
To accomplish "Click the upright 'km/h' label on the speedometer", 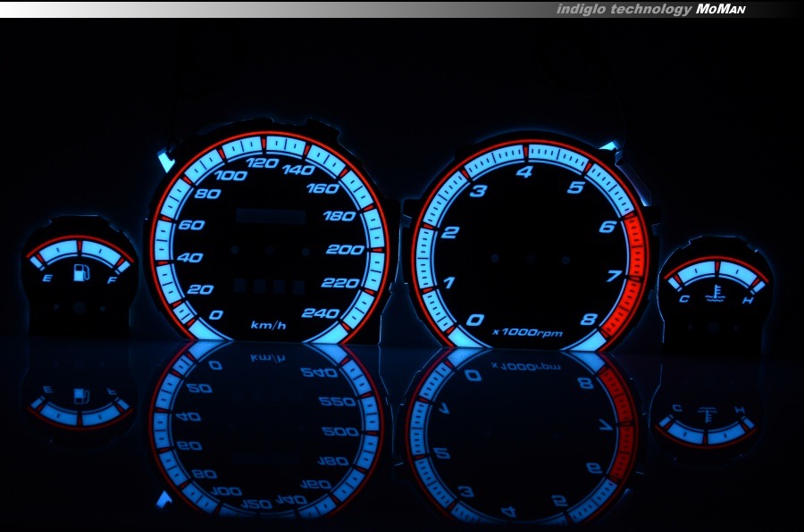I will (268, 326).
